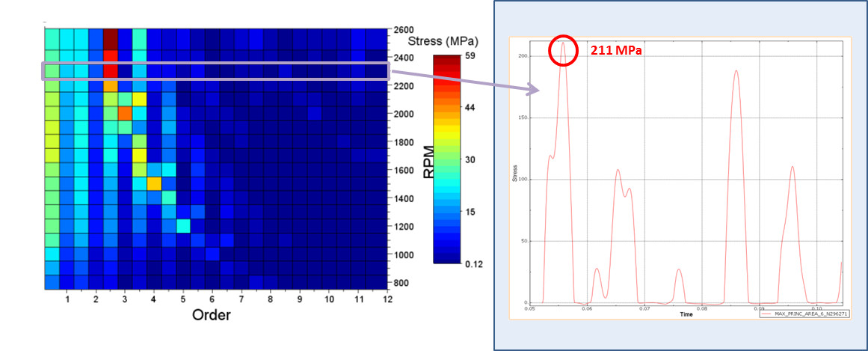Click the cyan heatmap cell near order 5
Screen dimensions: 868x351
pyautogui.click(x=183, y=226)
